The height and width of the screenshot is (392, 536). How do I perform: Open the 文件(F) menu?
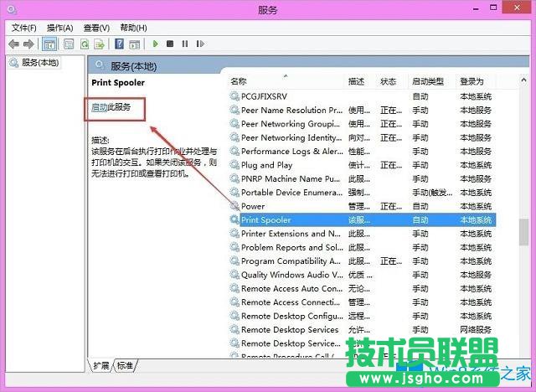click(x=24, y=28)
